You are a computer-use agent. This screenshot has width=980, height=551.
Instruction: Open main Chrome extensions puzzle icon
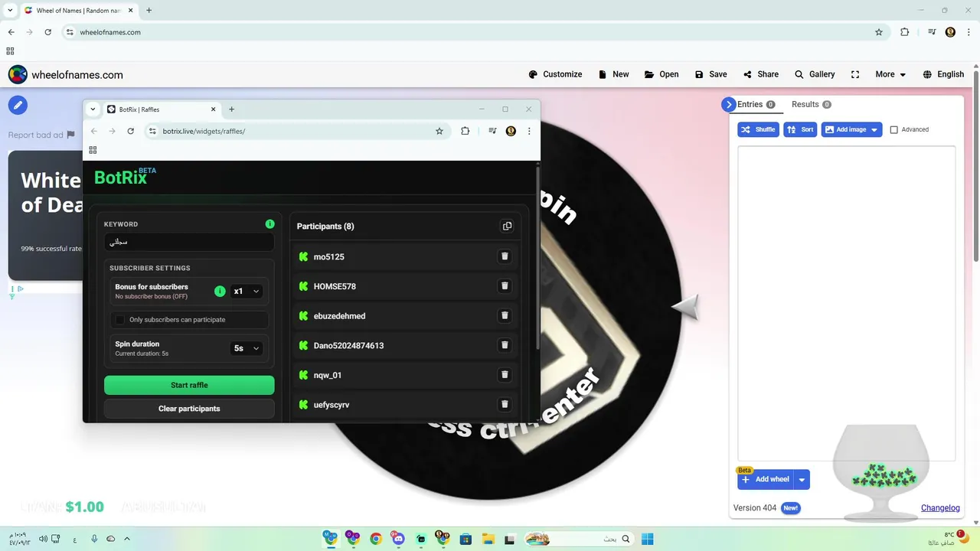pyautogui.click(x=904, y=32)
